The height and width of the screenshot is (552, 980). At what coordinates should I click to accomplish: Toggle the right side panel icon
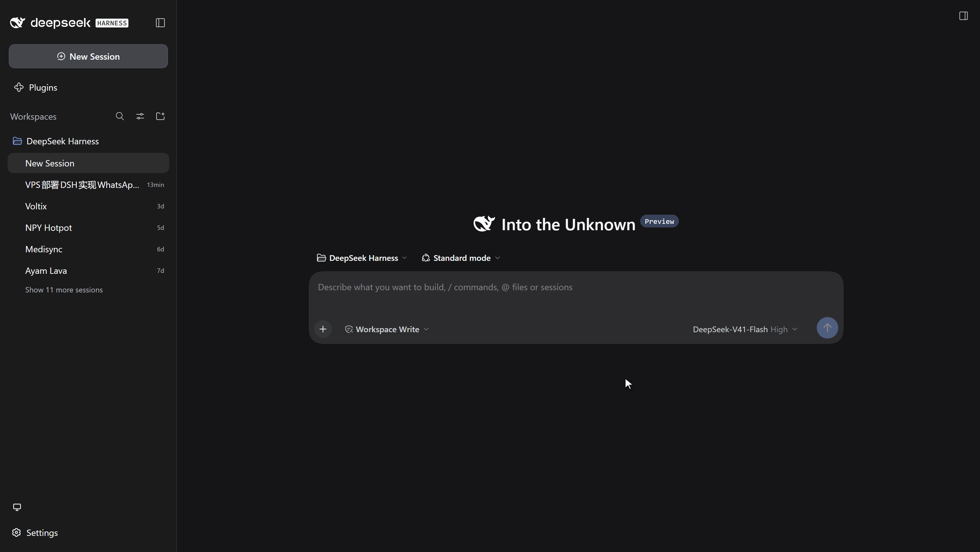pyautogui.click(x=963, y=15)
